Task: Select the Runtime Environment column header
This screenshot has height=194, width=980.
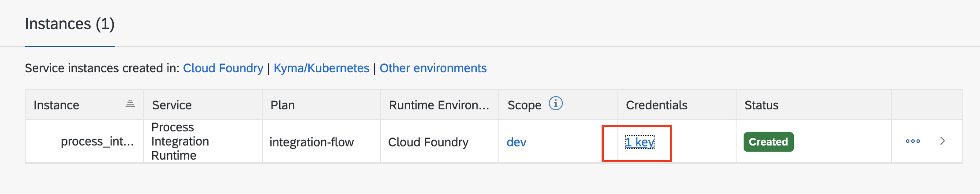Action: click(x=439, y=105)
